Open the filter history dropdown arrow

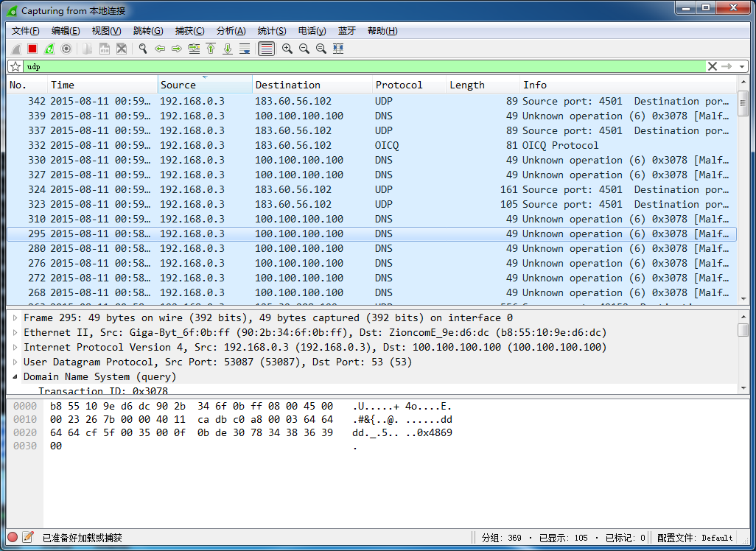(741, 66)
